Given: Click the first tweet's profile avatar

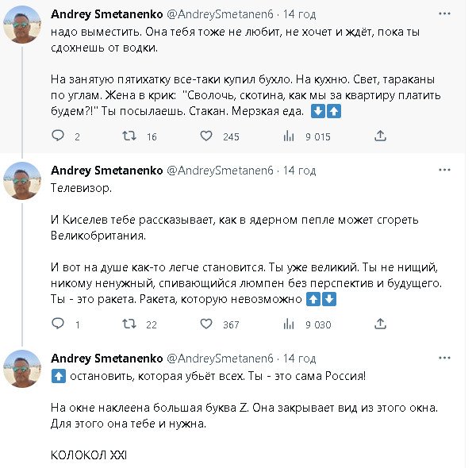Looking at the screenshot, I should pyautogui.click(x=21, y=24).
